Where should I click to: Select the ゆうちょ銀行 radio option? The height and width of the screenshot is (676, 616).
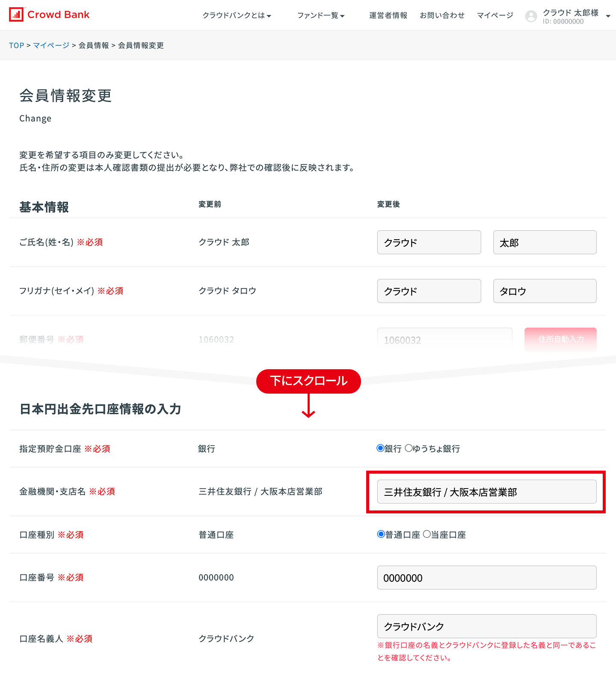coord(409,448)
